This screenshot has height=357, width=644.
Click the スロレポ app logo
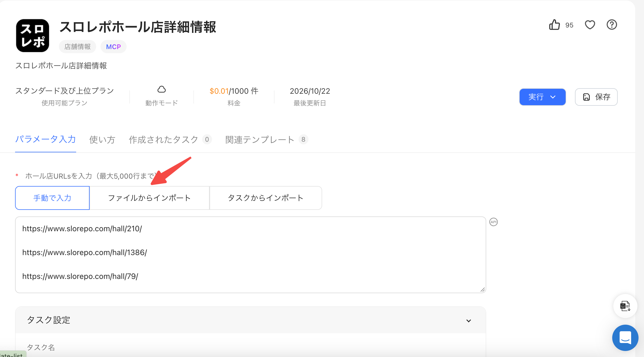point(33,36)
